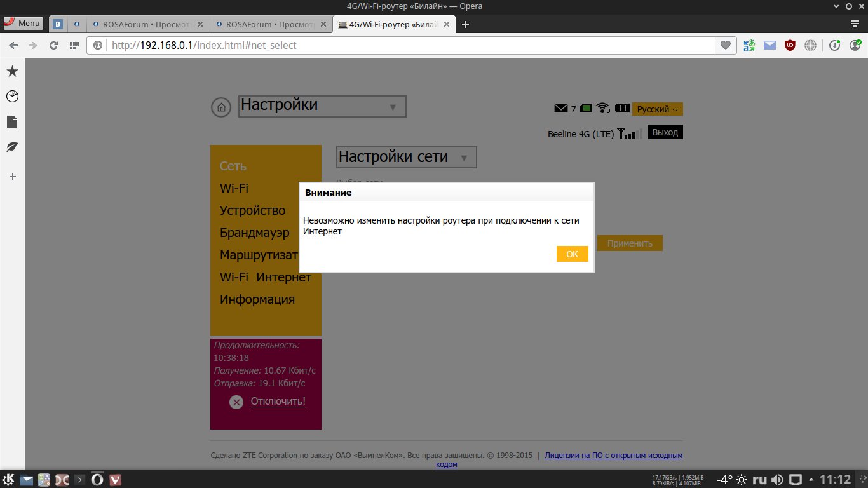Viewport: 868px width, 488px height.
Task: Open the Opera Menu button
Action: coord(23,24)
